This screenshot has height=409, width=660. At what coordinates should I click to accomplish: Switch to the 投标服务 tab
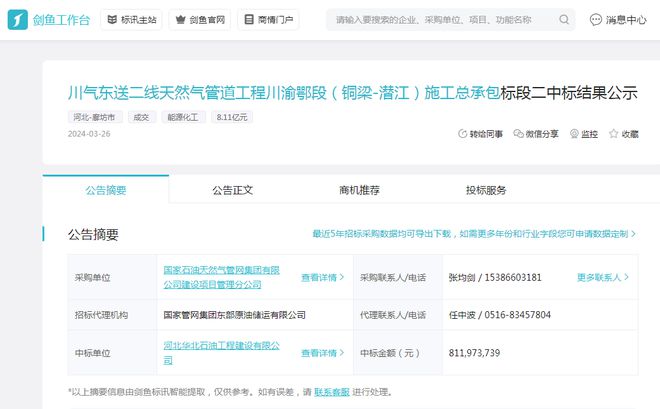486,190
